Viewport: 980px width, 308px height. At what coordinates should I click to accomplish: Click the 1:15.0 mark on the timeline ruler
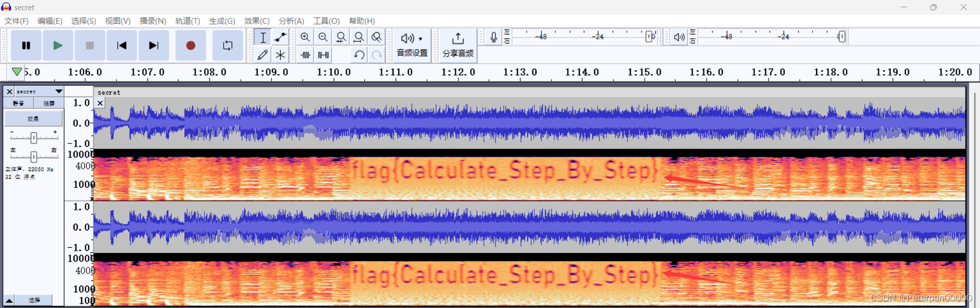coord(644,72)
